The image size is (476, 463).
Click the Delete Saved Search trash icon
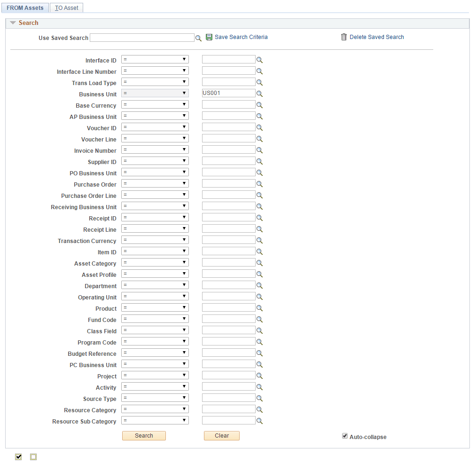point(344,37)
